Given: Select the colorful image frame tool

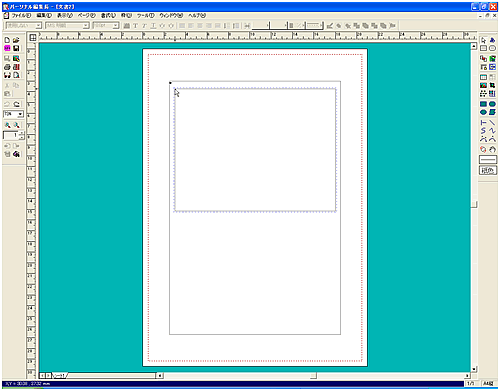Looking at the screenshot, I should pos(483,85).
